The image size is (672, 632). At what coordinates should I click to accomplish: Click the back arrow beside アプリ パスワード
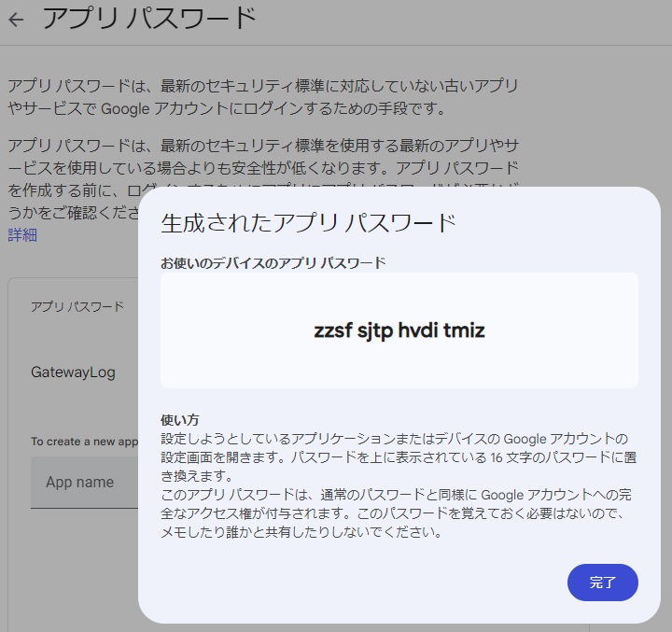[x=17, y=19]
